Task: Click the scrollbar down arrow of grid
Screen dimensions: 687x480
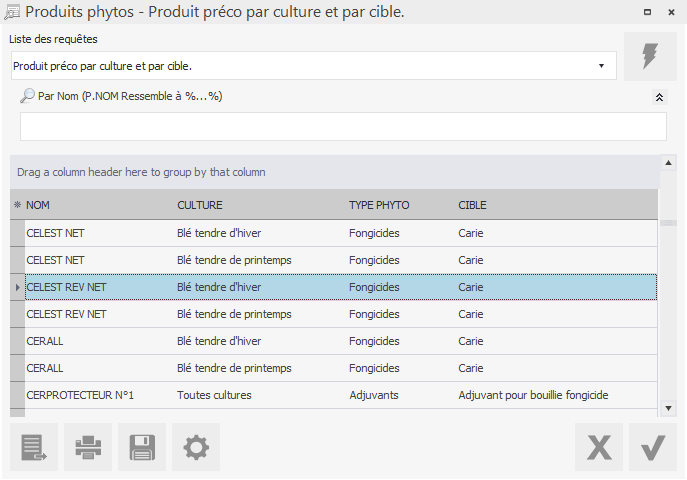Action: tap(668, 408)
